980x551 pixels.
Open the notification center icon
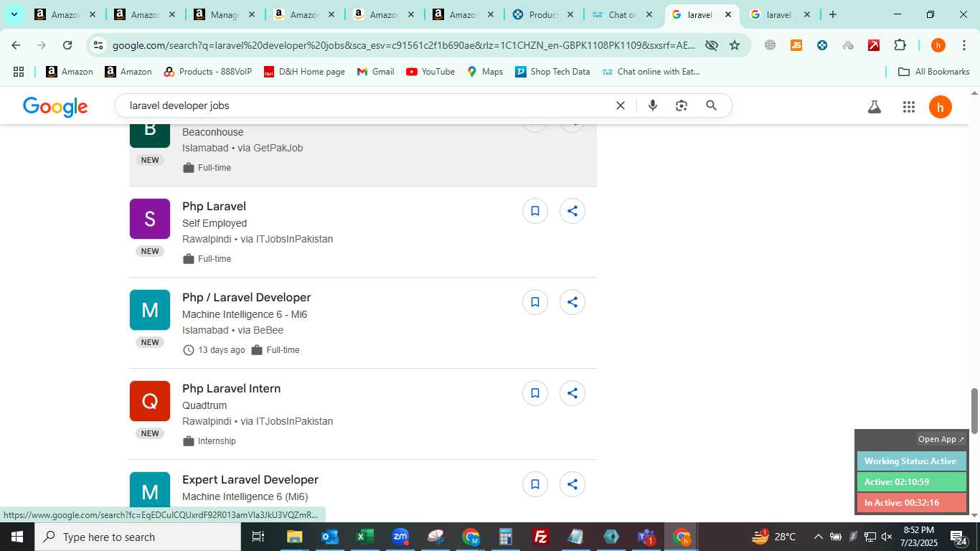(x=957, y=537)
